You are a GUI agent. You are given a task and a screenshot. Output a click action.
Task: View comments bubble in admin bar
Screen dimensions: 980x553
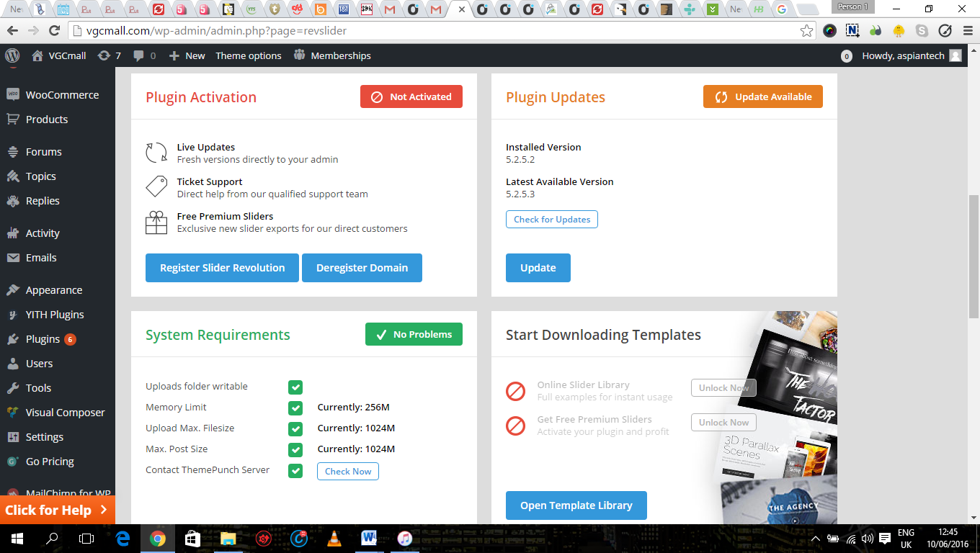[139, 55]
